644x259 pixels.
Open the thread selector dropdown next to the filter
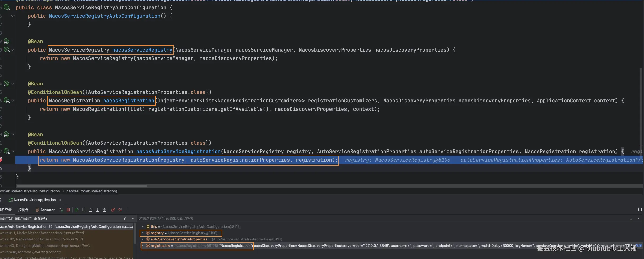(133, 218)
